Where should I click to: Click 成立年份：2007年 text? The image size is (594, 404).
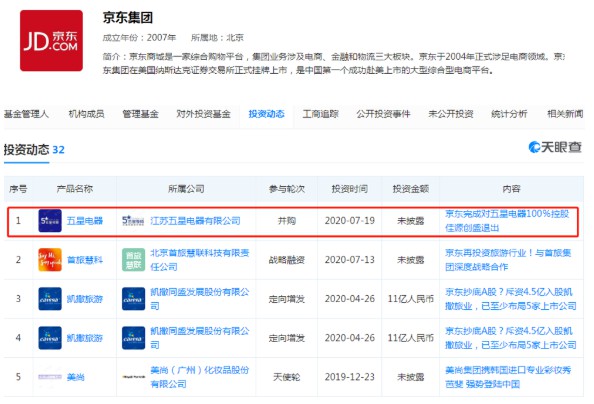pos(139,38)
